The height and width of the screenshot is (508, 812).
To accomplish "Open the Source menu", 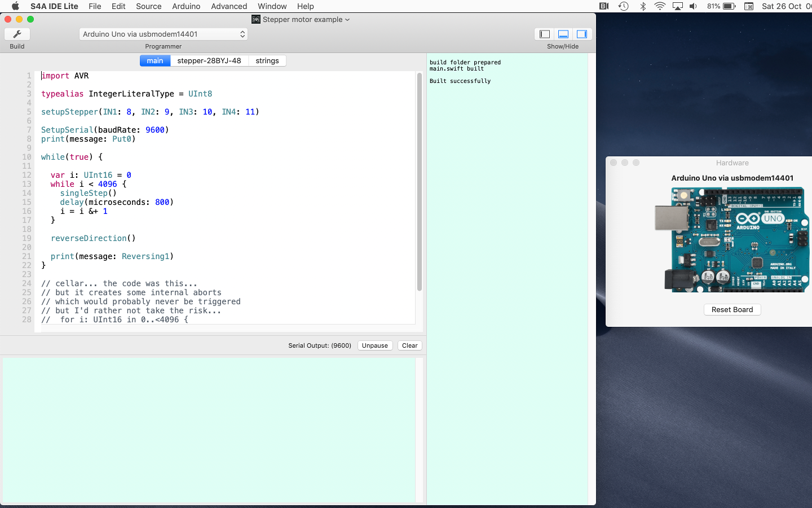I will click(149, 6).
